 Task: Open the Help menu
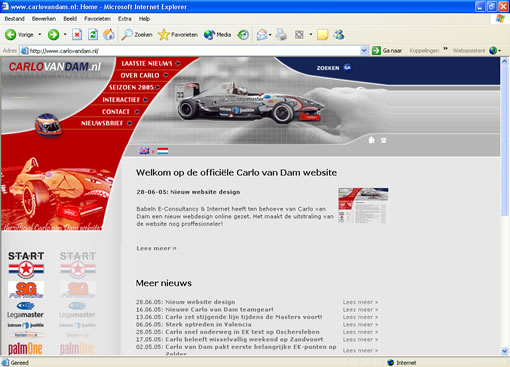(144, 19)
